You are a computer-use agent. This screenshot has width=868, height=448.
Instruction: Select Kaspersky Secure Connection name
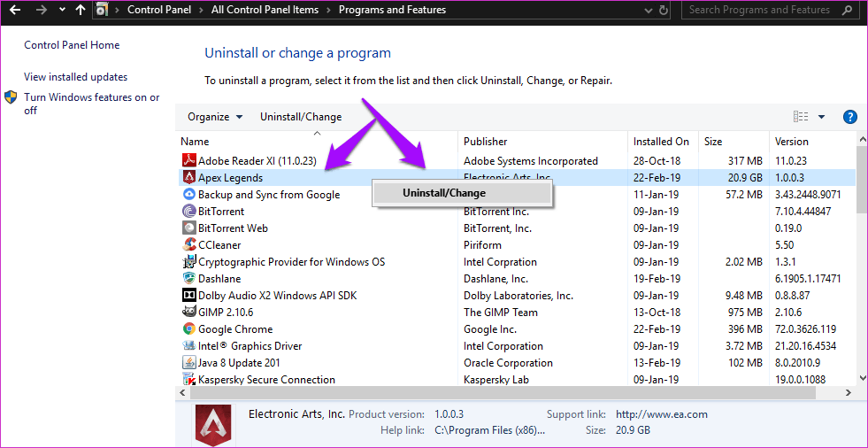click(x=266, y=380)
